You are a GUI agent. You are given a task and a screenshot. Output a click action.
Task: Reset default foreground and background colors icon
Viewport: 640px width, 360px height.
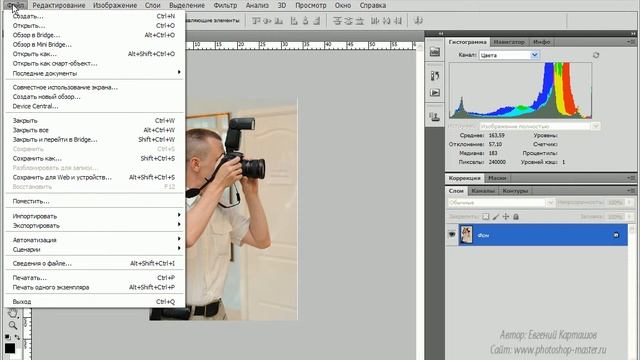7,337
